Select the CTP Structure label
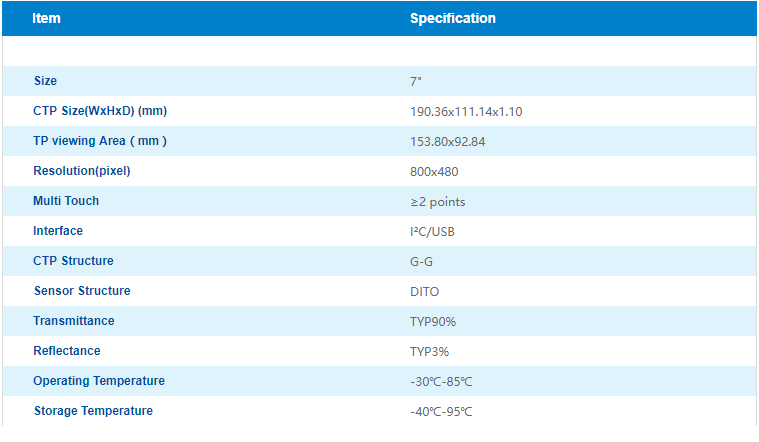This screenshot has height=442, width=759. (x=73, y=261)
